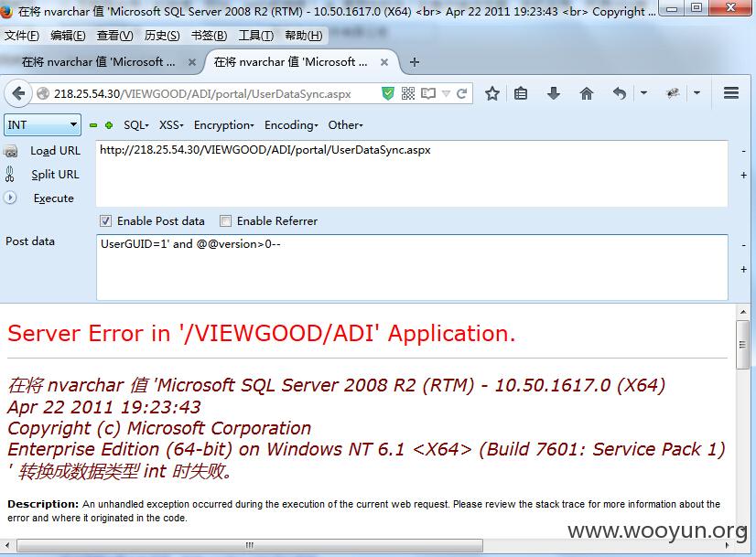Click the horizontal scrollbar thumb
The image size is (756, 557).
250,545
